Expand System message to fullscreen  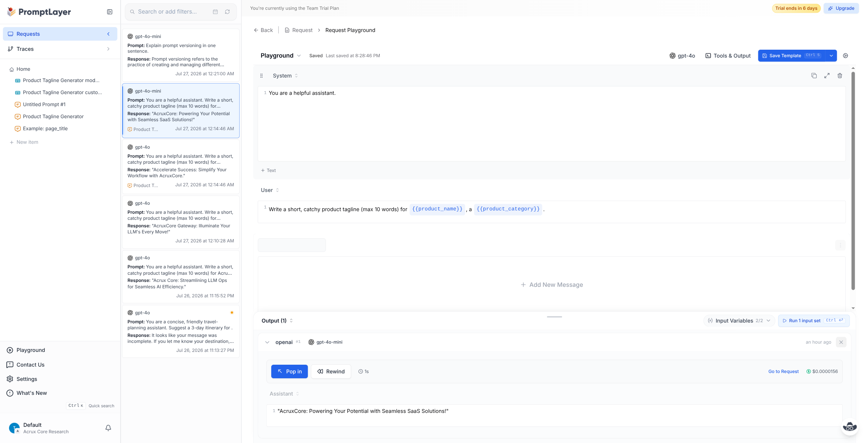coord(827,76)
